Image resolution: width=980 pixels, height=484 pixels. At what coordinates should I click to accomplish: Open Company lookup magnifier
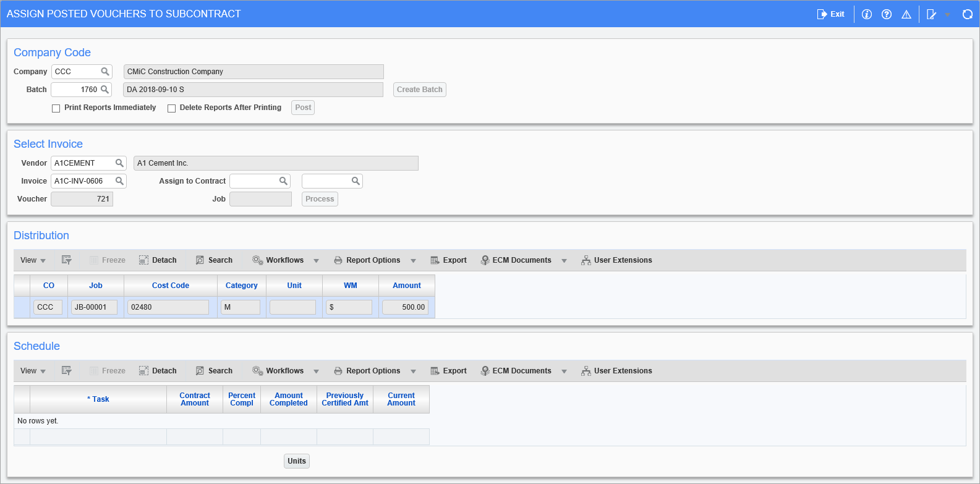point(105,72)
